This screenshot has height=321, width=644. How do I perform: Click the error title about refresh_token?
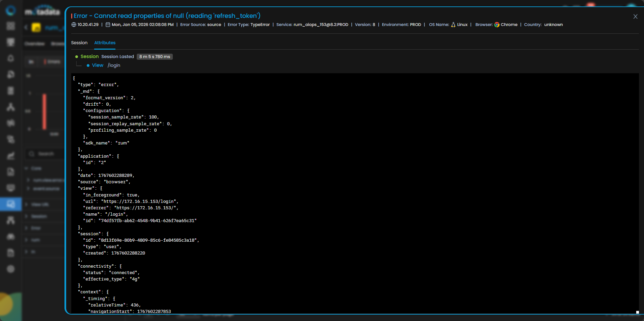[167, 16]
